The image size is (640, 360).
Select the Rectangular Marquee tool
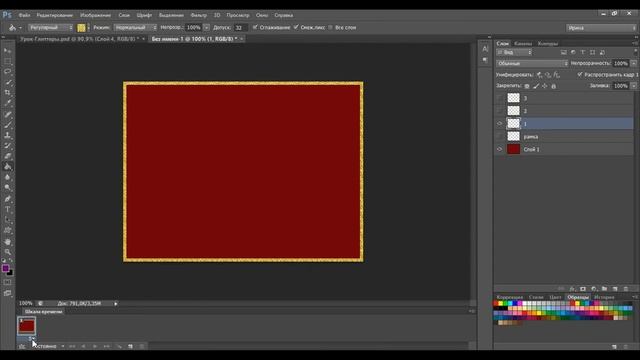(7, 61)
